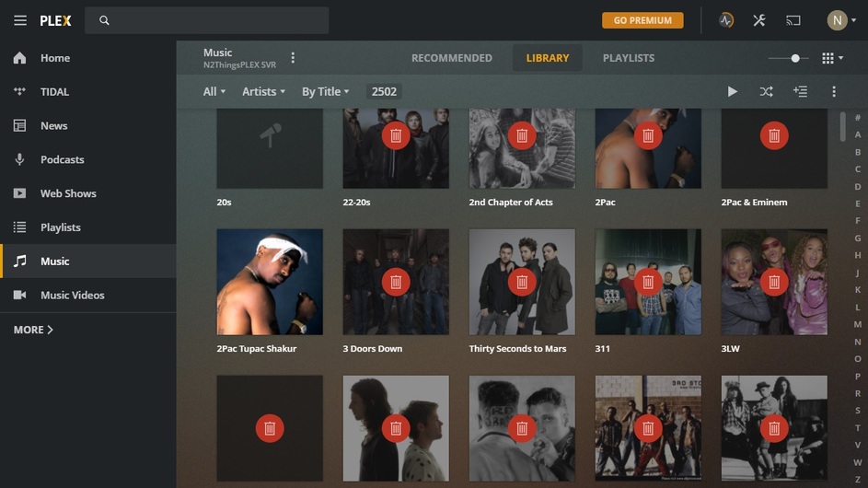Jump to letter A in index
Screen dimensions: 868x488
[858, 134]
